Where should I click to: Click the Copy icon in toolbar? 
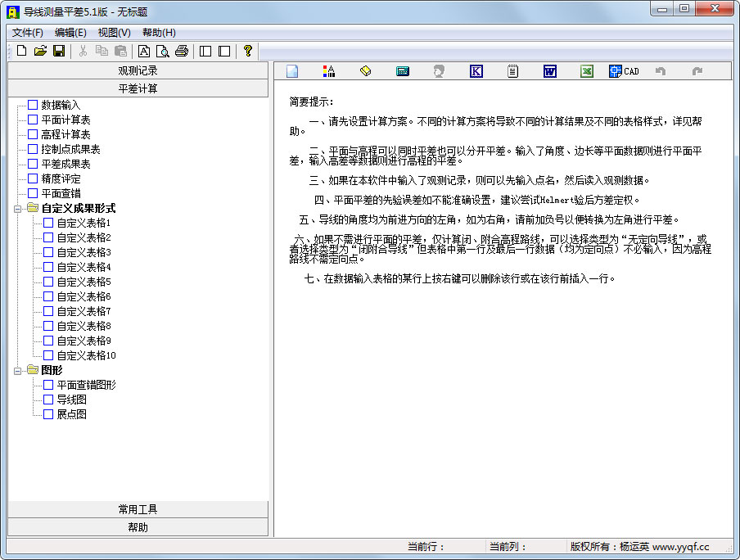[102, 51]
